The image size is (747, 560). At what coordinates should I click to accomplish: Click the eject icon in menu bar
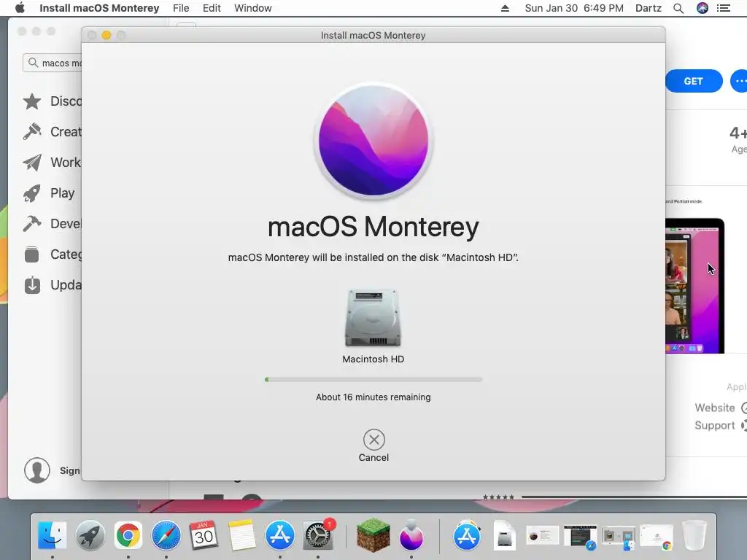505,8
